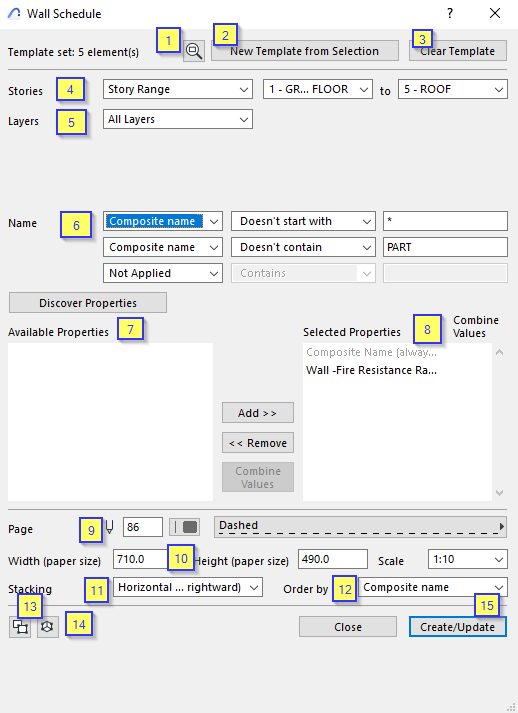The image size is (518, 713).
Task: Click the ArchiCAD logo in the title bar
Action: coord(14,14)
